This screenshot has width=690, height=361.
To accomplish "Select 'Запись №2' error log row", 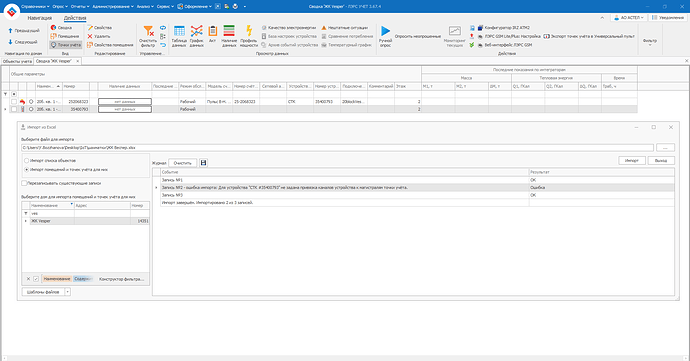I will point(413,188).
